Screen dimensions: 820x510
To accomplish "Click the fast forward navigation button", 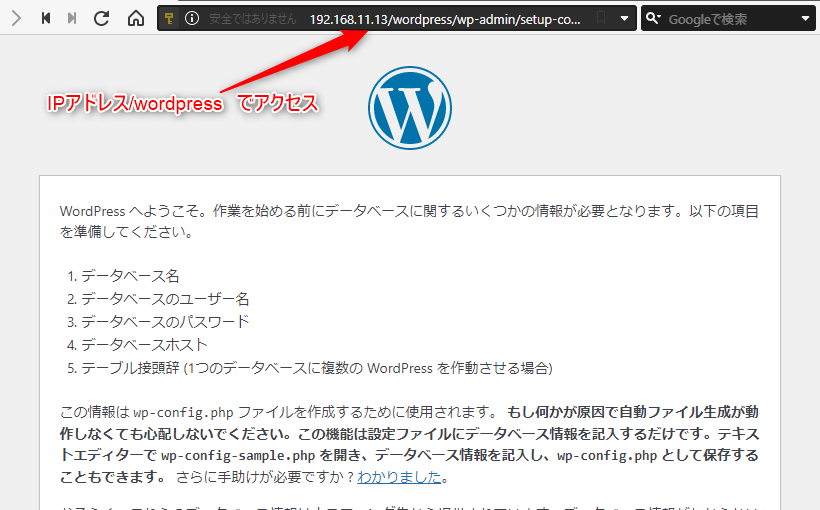I will point(72,19).
